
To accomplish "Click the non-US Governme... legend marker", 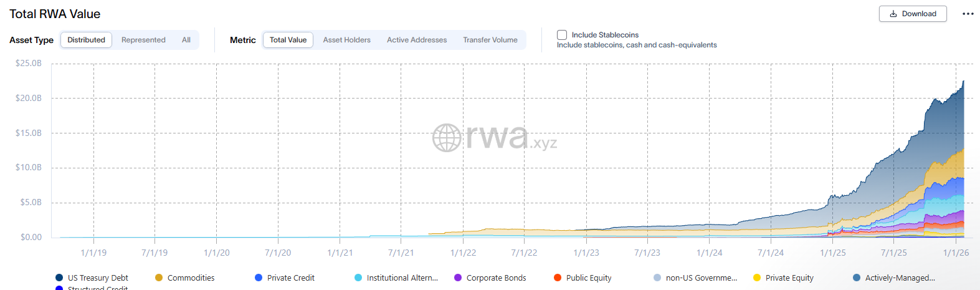I will point(657,278).
